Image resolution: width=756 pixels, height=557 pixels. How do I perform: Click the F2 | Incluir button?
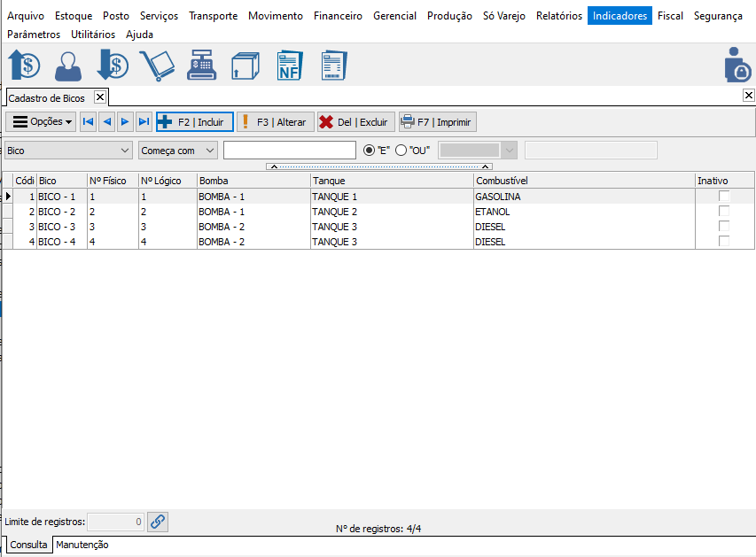point(194,122)
